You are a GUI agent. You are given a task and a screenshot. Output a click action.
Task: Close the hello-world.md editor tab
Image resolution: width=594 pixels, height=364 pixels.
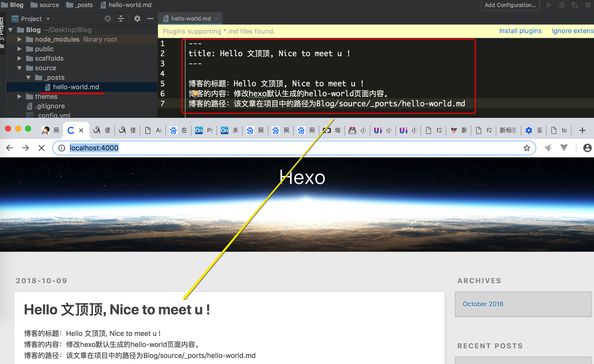coord(217,19)
